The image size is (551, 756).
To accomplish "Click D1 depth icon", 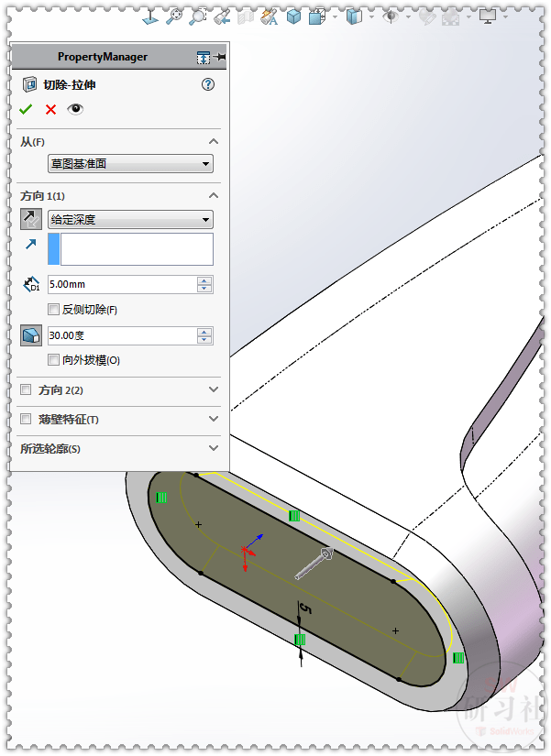I will pos(31,284).
